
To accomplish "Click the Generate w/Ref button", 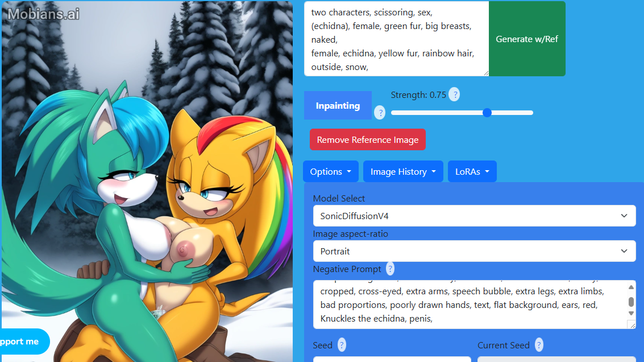I will coord(527,39).
